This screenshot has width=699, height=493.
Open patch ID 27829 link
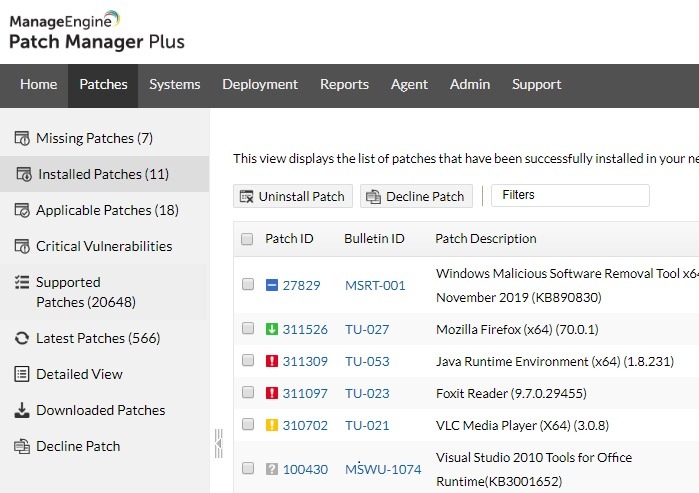click(301, 285)
